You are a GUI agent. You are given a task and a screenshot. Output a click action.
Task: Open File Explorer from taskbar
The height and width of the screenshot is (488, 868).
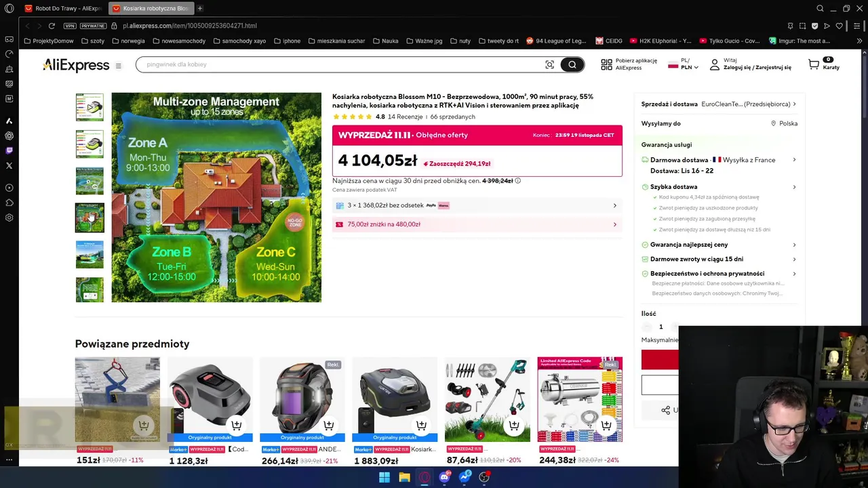(404, 477)
